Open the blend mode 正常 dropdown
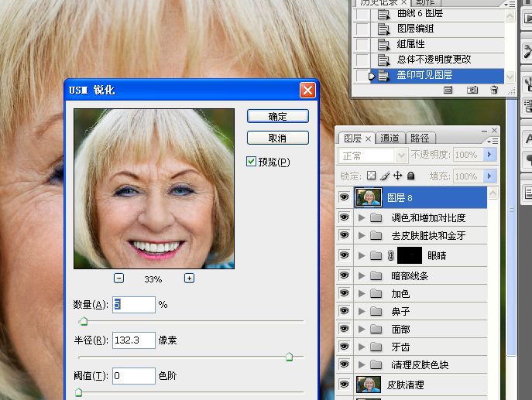This screenshot has width=532, height=400. (x=372, y=156)
